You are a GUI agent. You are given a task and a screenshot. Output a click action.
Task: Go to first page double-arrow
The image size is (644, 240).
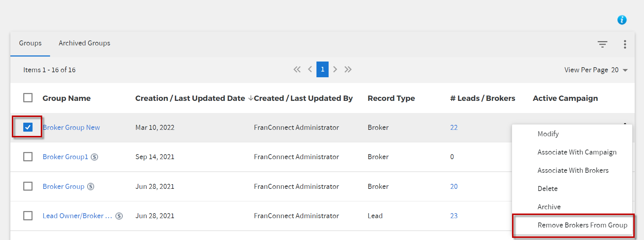[x=297, y=69]
